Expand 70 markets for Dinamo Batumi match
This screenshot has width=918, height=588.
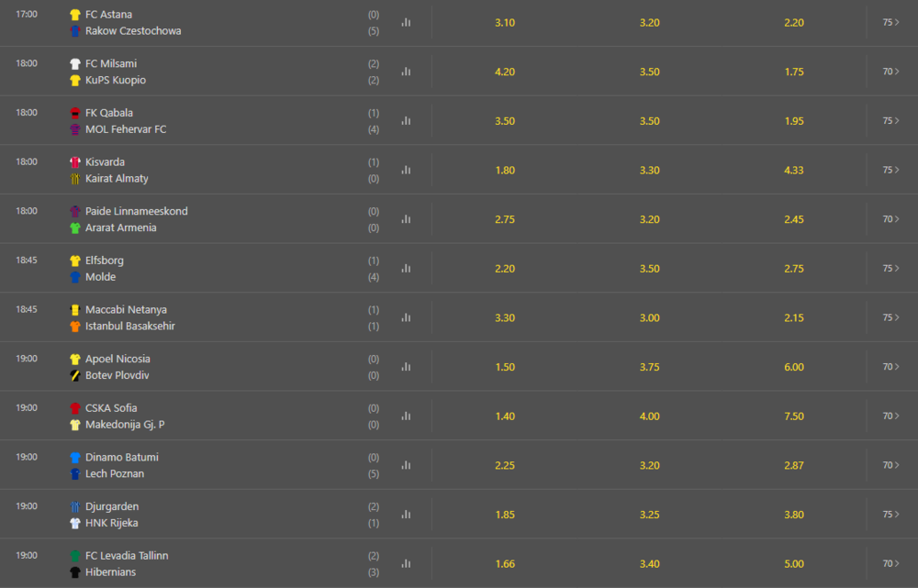click(891, 464)
